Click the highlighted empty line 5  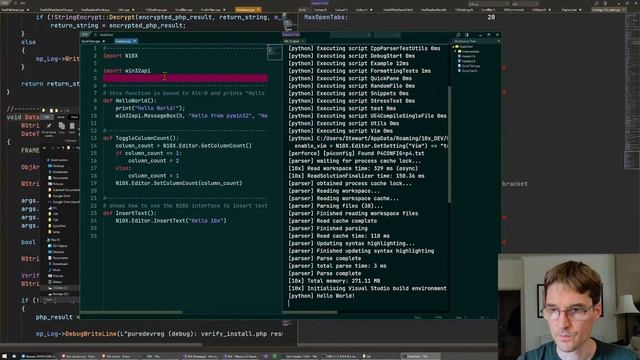click(x=185, y=78)
